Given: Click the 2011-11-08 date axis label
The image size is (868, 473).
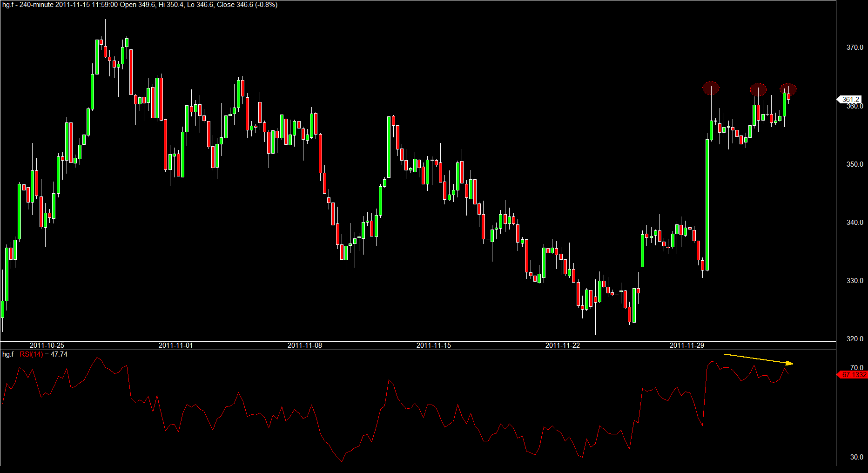Looking at the screenshot, I should [x=305, y=345].
